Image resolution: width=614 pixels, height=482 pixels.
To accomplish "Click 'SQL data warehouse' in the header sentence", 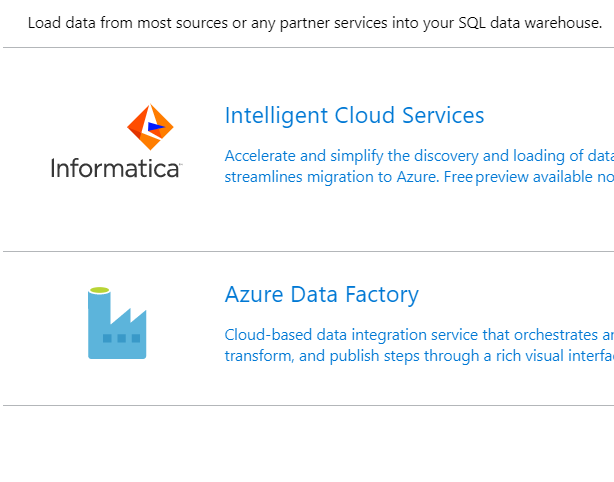I will 530,23.
